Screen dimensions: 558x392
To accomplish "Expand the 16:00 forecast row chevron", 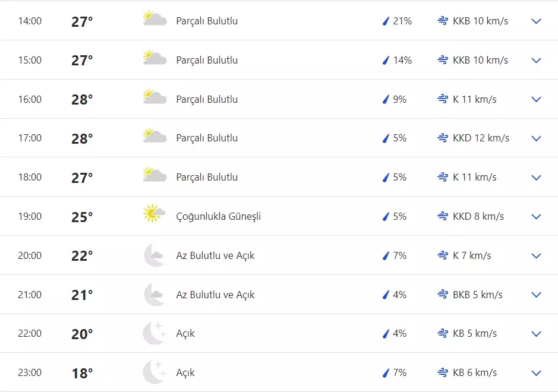I will point(536,99).
